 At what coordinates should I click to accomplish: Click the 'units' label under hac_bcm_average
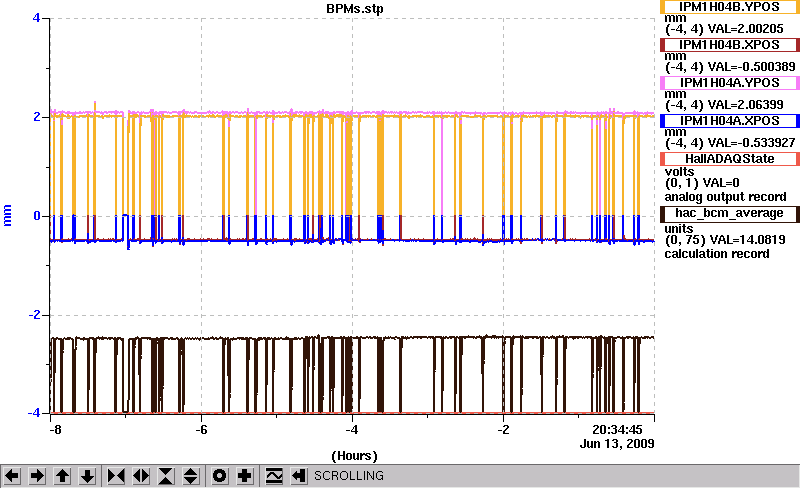click(679, 229)
